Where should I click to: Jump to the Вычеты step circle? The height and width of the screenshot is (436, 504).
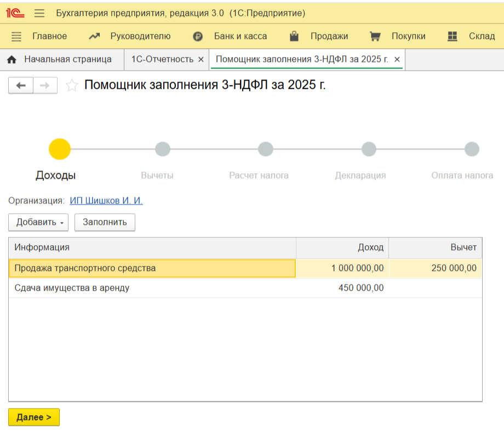[x=163, y=149]
